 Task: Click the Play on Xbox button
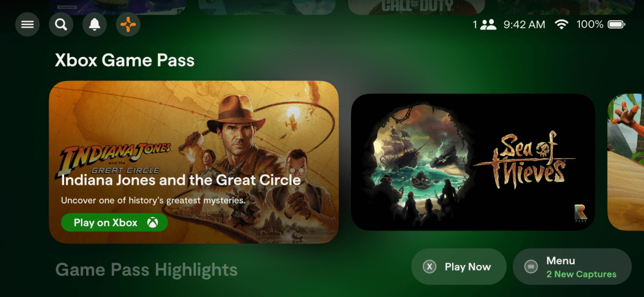point(114,223)
